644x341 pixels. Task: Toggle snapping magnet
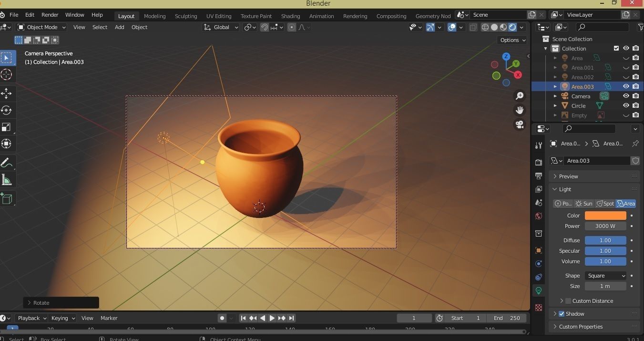[265, 27]
